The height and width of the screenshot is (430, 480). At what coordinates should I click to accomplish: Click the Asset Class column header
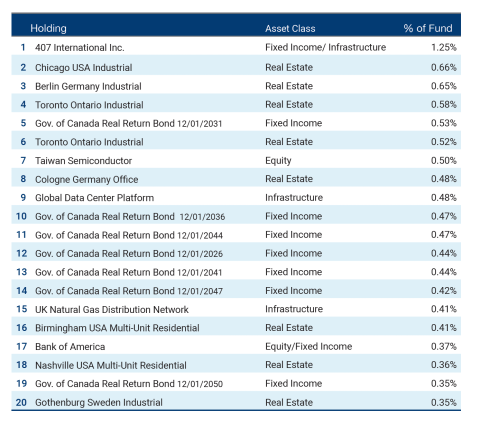click(290, 29)
